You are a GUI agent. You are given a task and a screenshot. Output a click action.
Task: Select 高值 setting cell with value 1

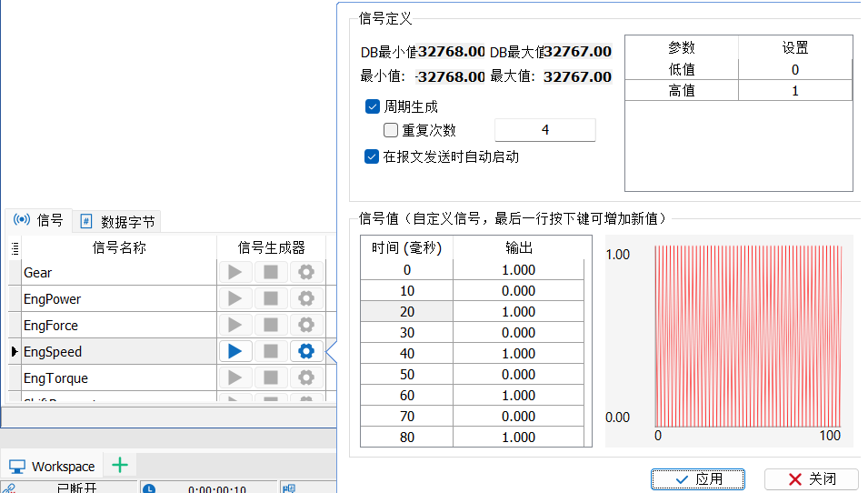click(x=795, y=91)
